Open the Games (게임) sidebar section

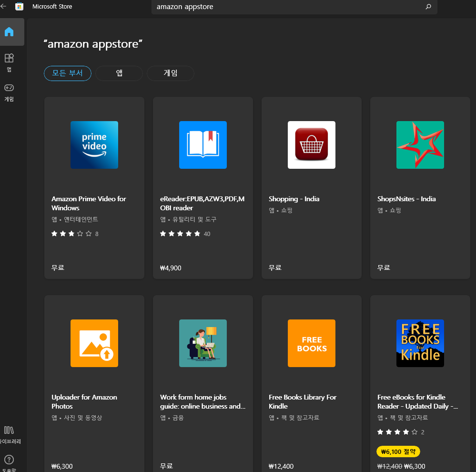point(9,92)
